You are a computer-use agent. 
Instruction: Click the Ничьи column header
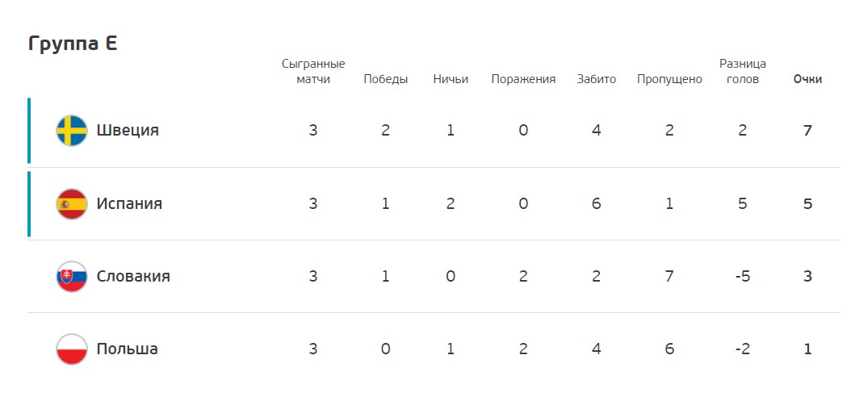pyautogui.click(x=451, y=80)
